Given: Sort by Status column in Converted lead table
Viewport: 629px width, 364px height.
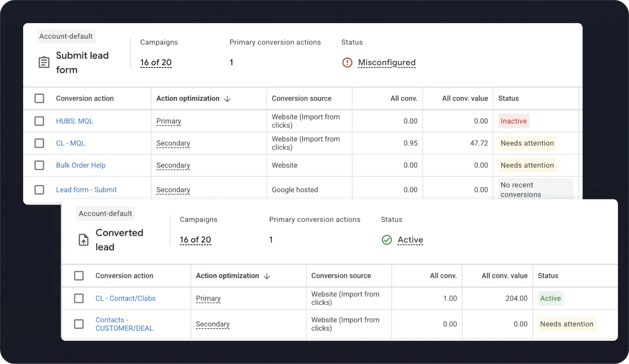Looking at the screenshot, I should click(x=548, y=276).
